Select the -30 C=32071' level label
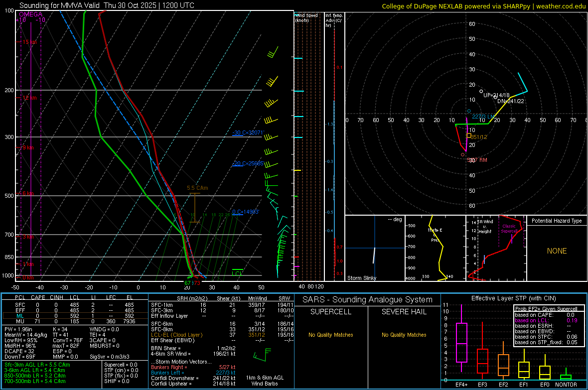The image size is (588, 390). (x=248, y=133)
